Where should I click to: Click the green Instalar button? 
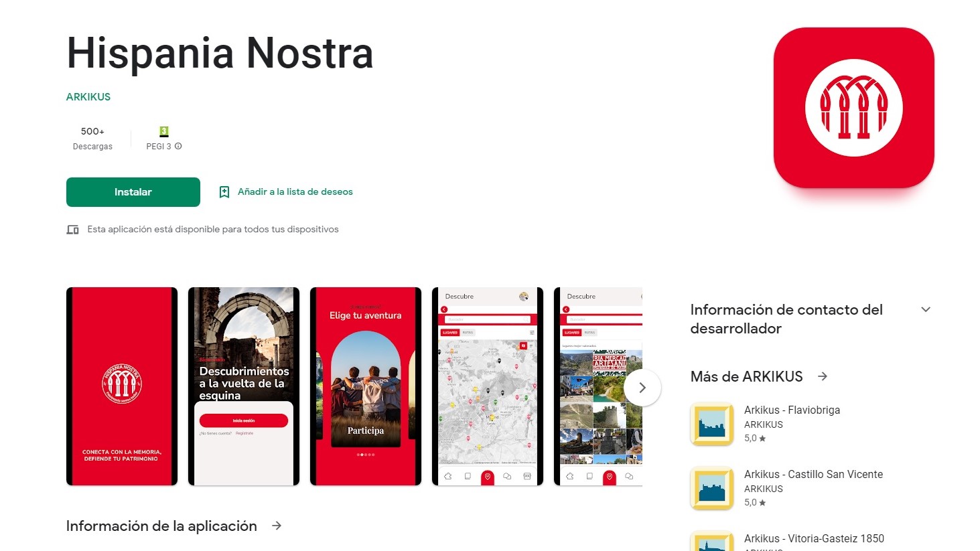click(133, 192)
